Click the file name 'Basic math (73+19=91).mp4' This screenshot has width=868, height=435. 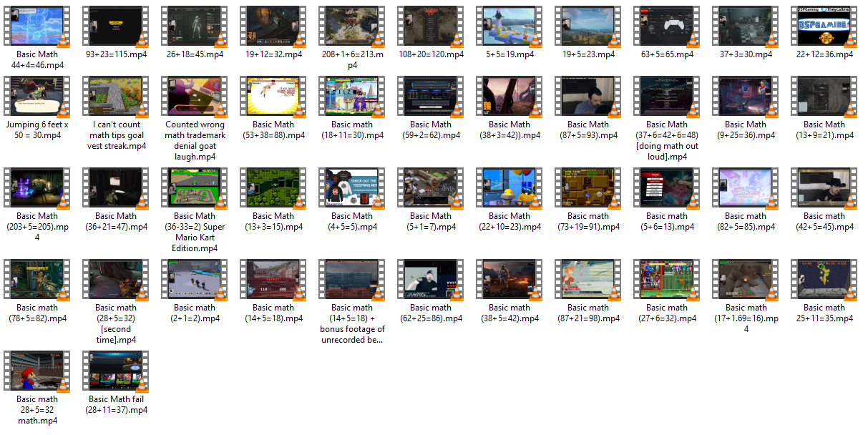coord(588,222)
